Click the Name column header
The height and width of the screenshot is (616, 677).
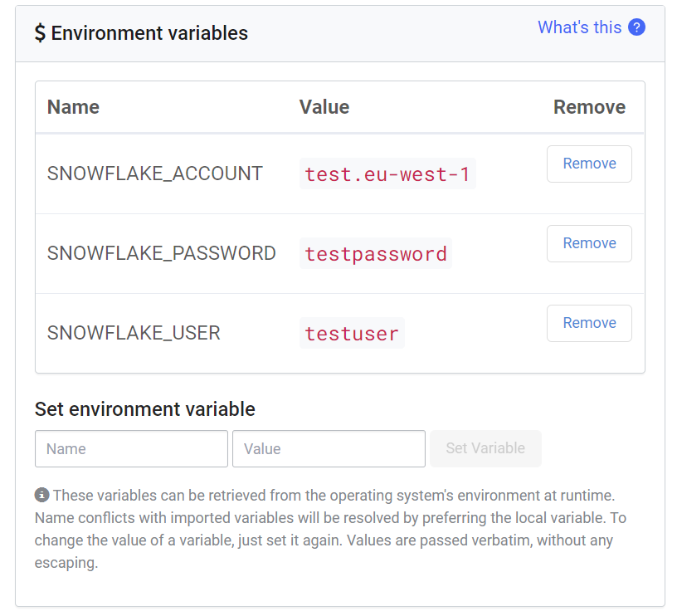pyautogui.click(x=73, y=107)
